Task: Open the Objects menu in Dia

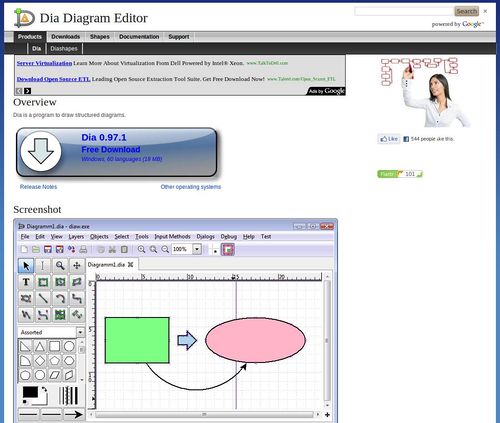Action: [x=99, y=236]
